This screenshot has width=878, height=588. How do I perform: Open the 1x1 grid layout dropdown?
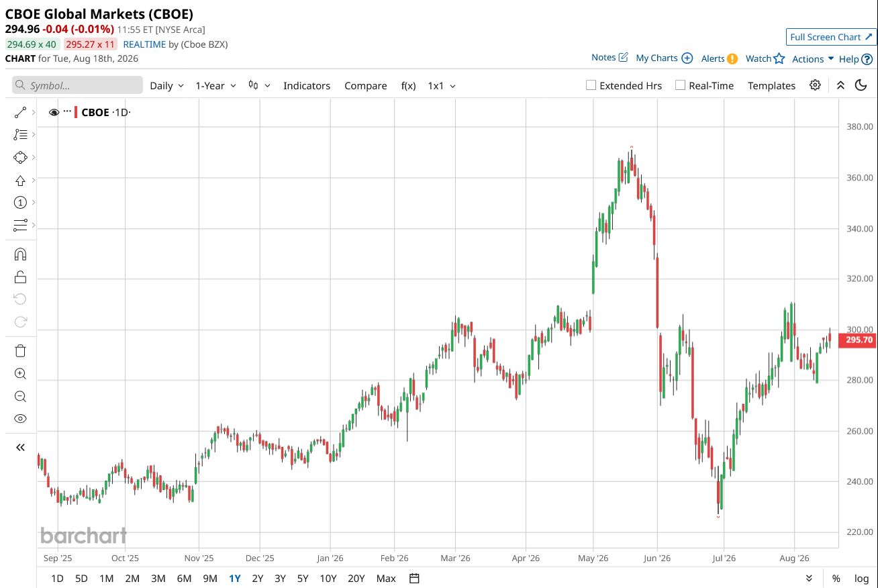tap(442, 85)
